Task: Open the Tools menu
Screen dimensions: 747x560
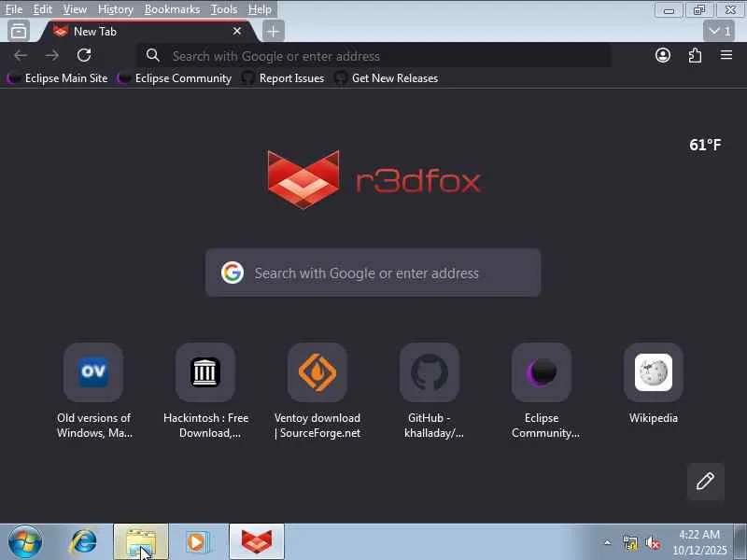Action: [x=224, y=9]
